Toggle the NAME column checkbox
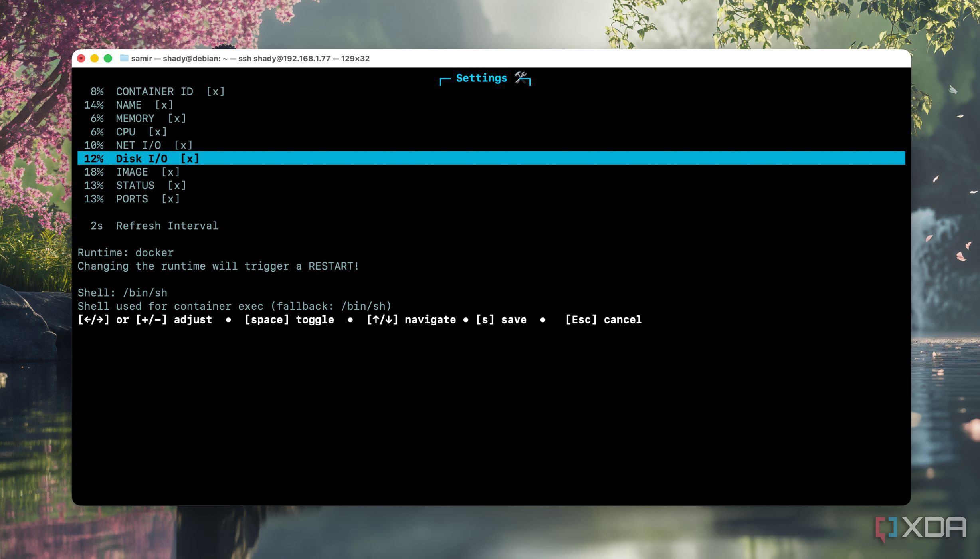Screen dimensions: 980x559 coord(164,105)
